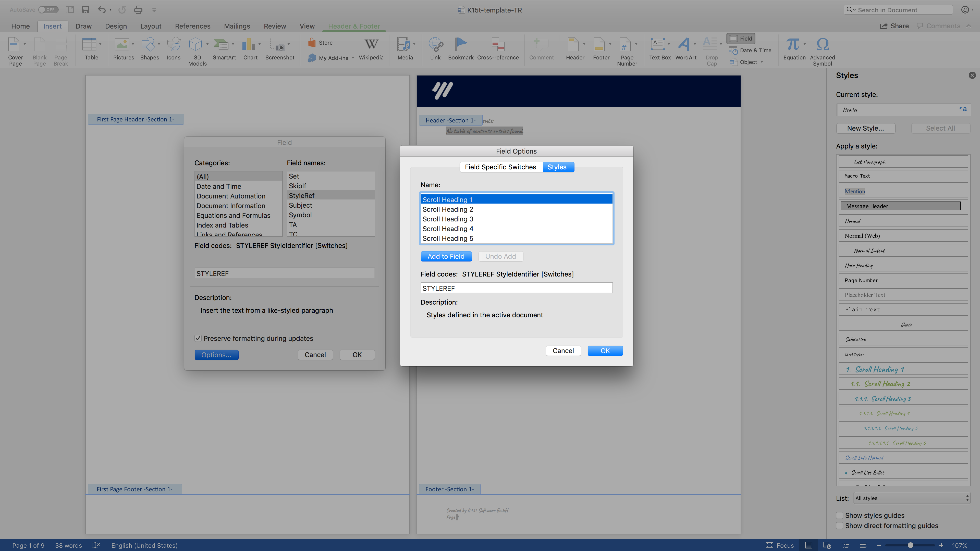Expand the Object dropdown arrow
The width and height of the screenshot is (980, 551).
point(762,62)
